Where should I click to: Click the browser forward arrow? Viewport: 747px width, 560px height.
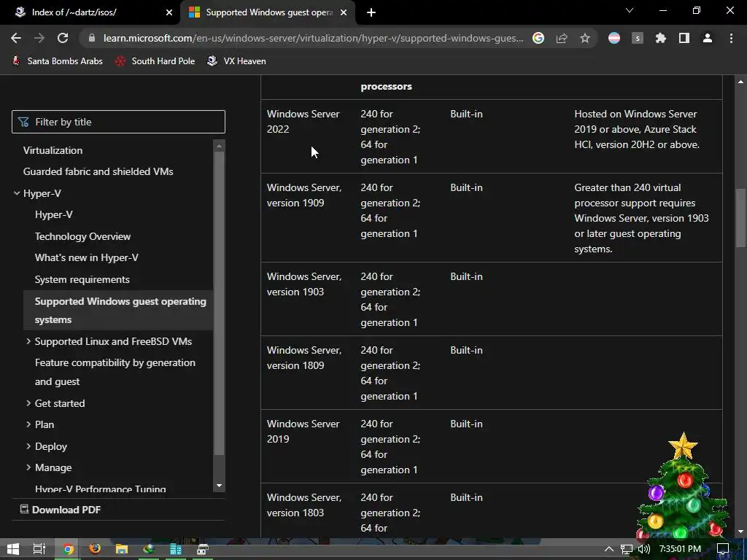click(x=39, y=38)
